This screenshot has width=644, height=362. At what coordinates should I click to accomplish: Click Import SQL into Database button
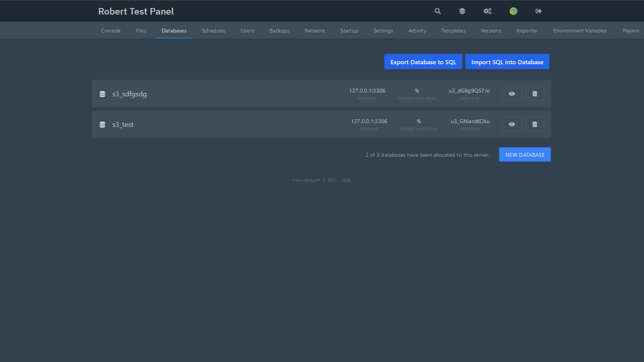click(x=507, y=62)
